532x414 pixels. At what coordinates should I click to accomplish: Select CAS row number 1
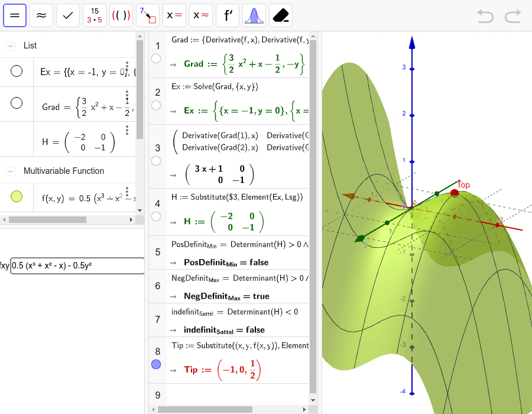(x=158, y=46)
